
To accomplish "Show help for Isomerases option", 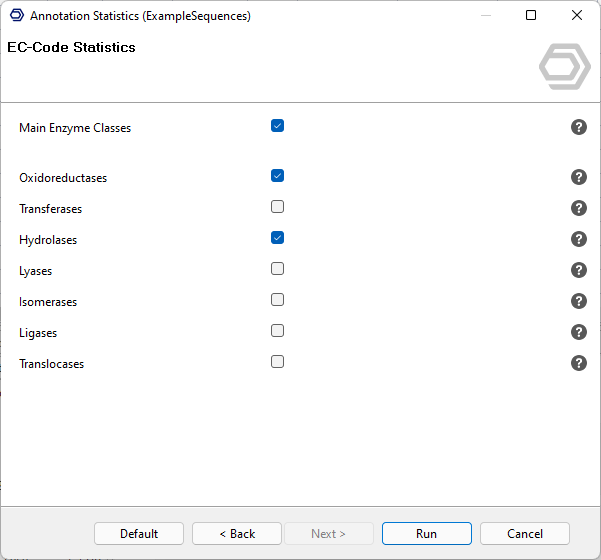I will coord(578,301).
